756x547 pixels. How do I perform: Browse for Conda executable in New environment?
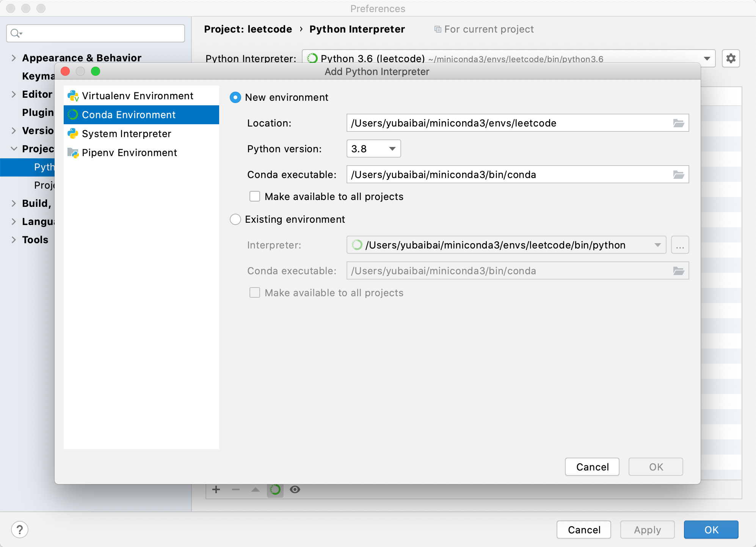tap(679, 175)
